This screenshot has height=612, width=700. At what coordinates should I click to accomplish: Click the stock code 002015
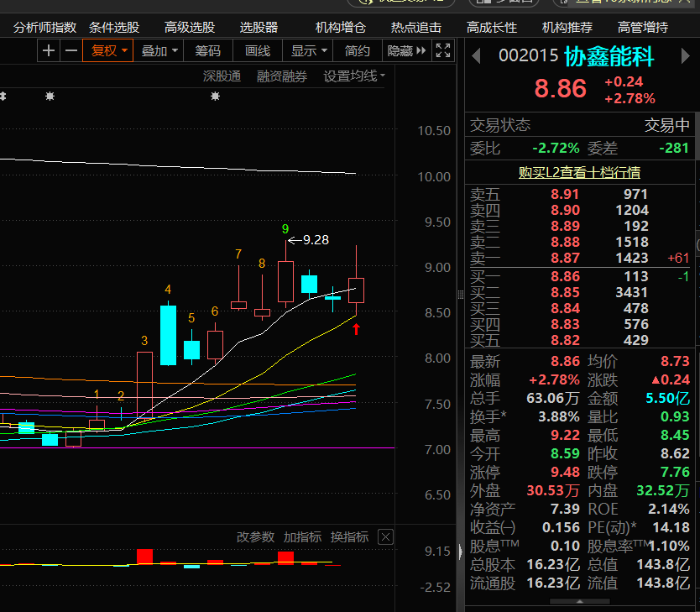click(x=529, y=55)
